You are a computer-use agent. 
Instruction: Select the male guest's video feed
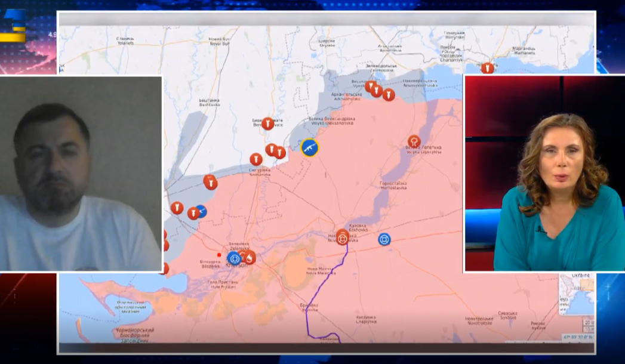[x=81, y=174]
